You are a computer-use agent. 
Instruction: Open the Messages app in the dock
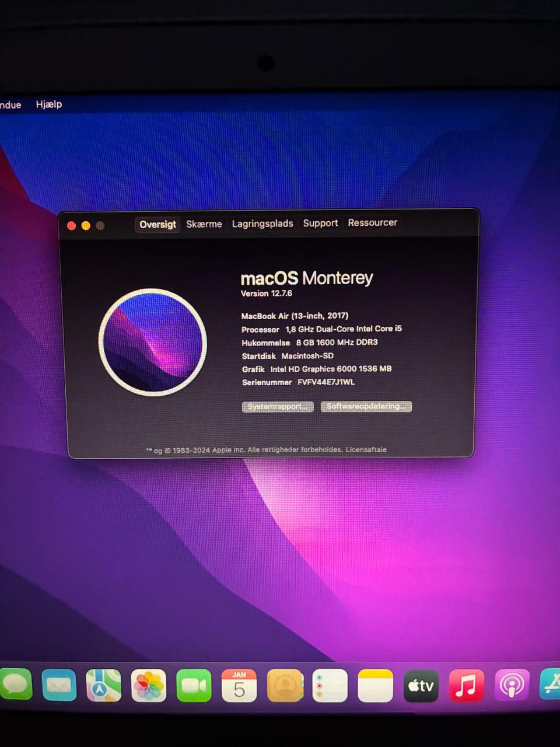(x=15, y=685)
